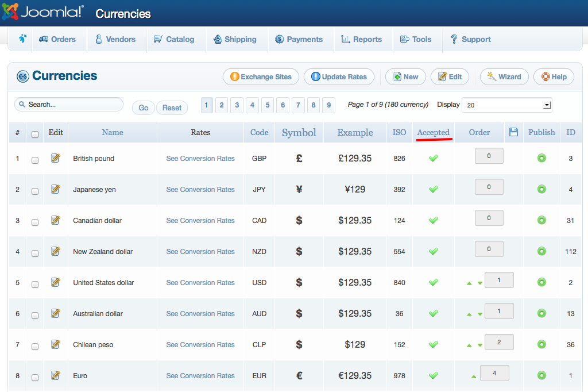Screen dimensions: 588x392
Task: Edit the Japanese yen row icon
Action: [x=56, y=189]
